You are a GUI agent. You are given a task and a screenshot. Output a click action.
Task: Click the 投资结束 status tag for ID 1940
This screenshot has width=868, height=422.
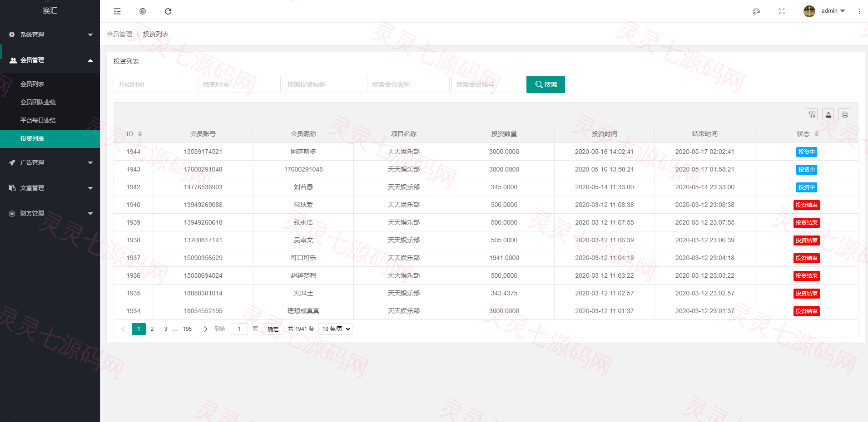pos(807,205)
